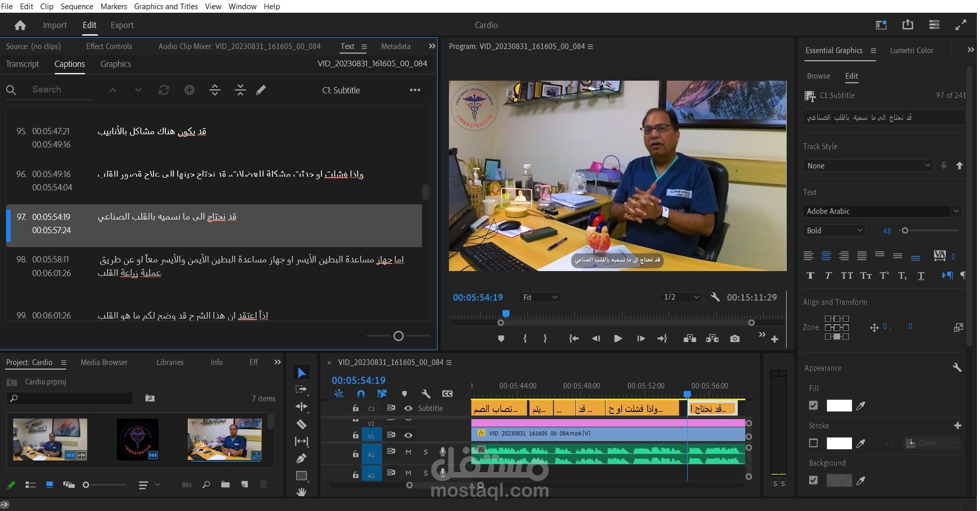
Task: Open the Bold font style dropdown
Action: click(x=834, y=231)
